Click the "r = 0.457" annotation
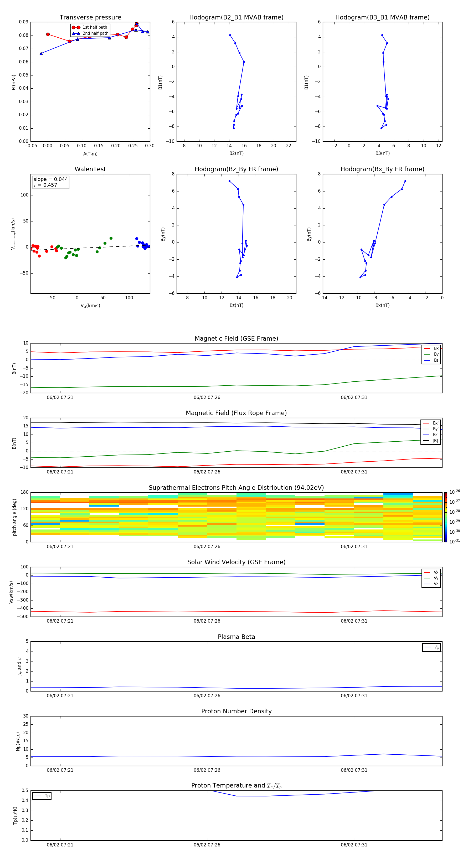The height and width of the screenshot is (868, 473). click(45, 185)
